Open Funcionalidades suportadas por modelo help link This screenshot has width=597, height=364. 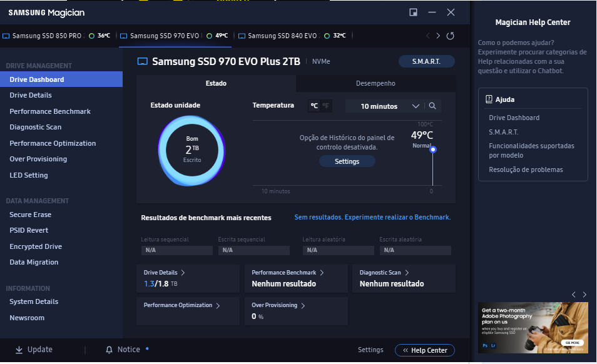[x=531, y=151]
